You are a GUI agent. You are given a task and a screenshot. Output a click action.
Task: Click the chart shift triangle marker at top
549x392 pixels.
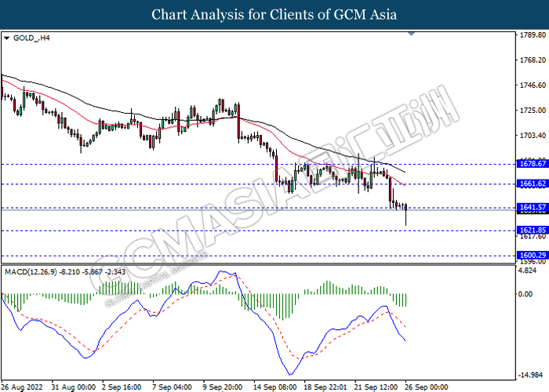412,34
